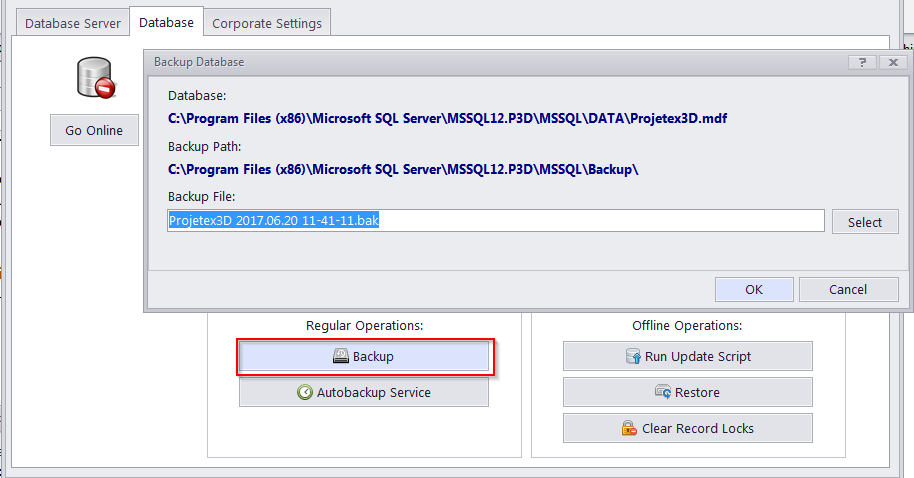Viewport: 914px width, 478px height.
Task: Open the Autobackup Service settings
Action: pyautogui.click(x=364, y=392)
